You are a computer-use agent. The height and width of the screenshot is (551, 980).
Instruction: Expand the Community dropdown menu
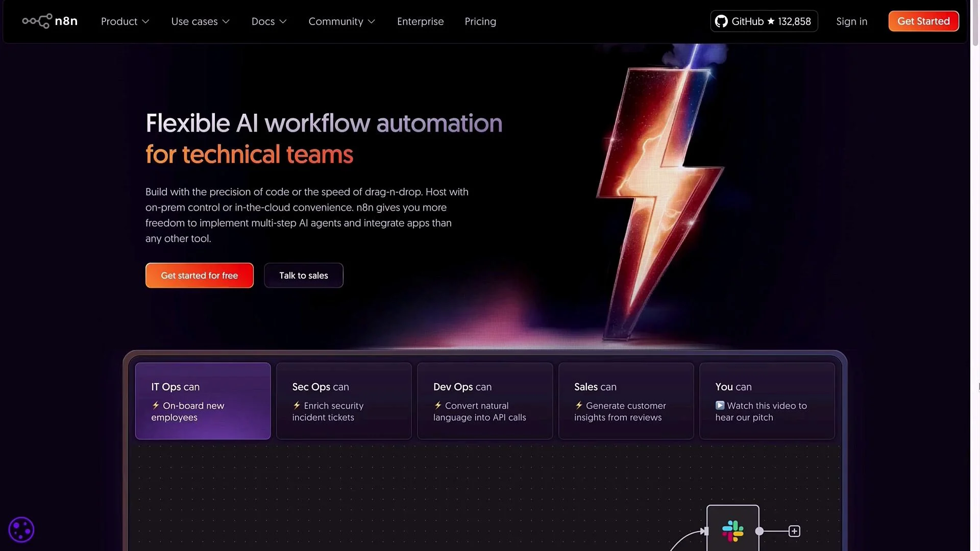342,21
